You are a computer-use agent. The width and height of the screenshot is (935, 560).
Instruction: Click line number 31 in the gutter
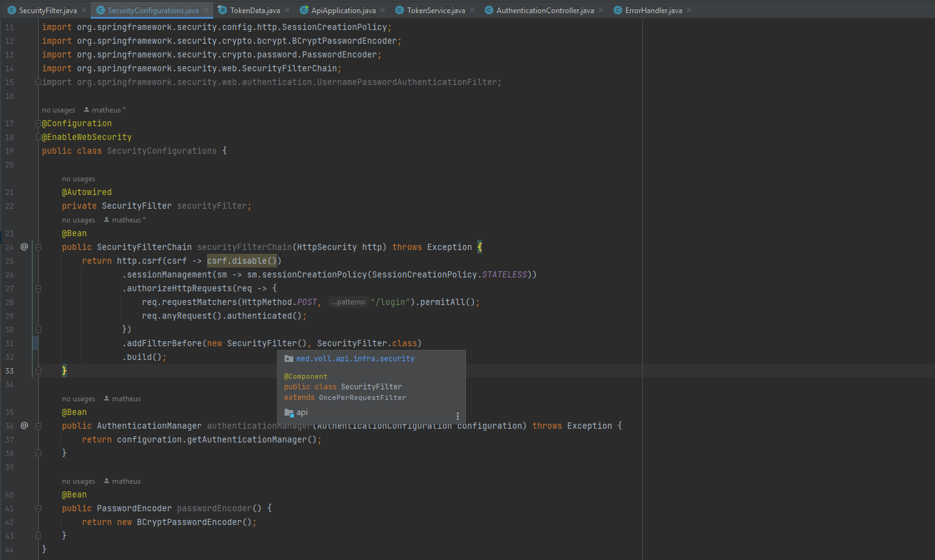[x=9, y=343]
